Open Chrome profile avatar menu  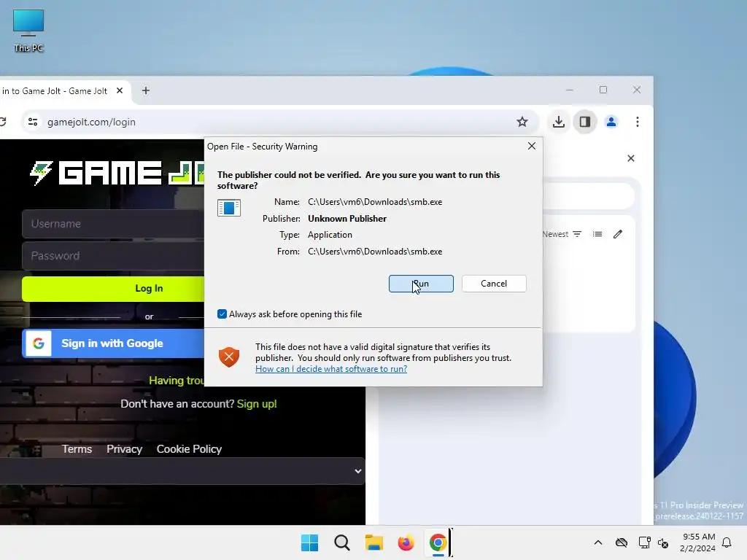(611, 122)
